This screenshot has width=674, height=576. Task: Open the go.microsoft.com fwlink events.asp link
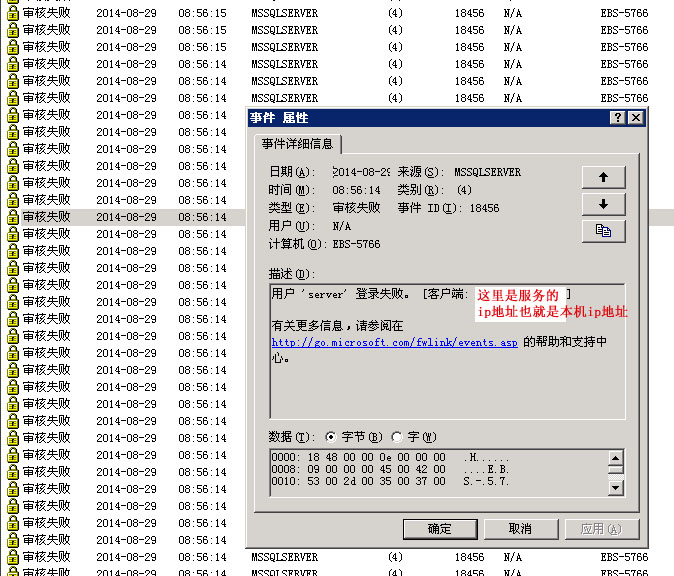394,342
